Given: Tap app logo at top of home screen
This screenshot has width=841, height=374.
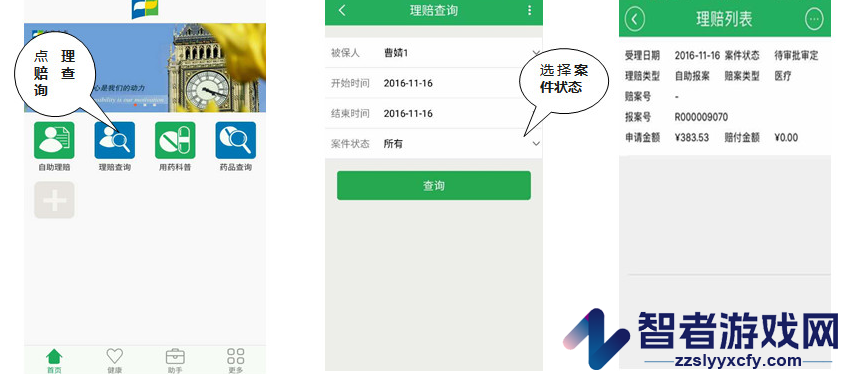Looking at the screenshot, I should (x=145, y=9).
